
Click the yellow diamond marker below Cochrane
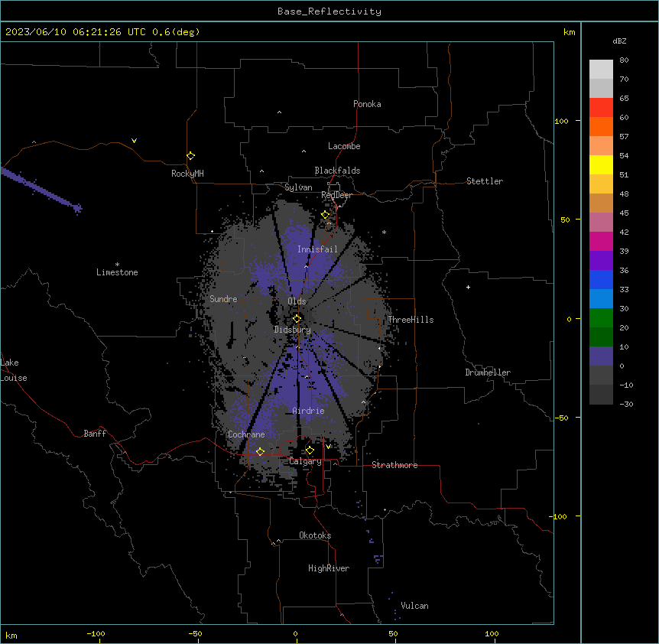[x=260, y=451]
